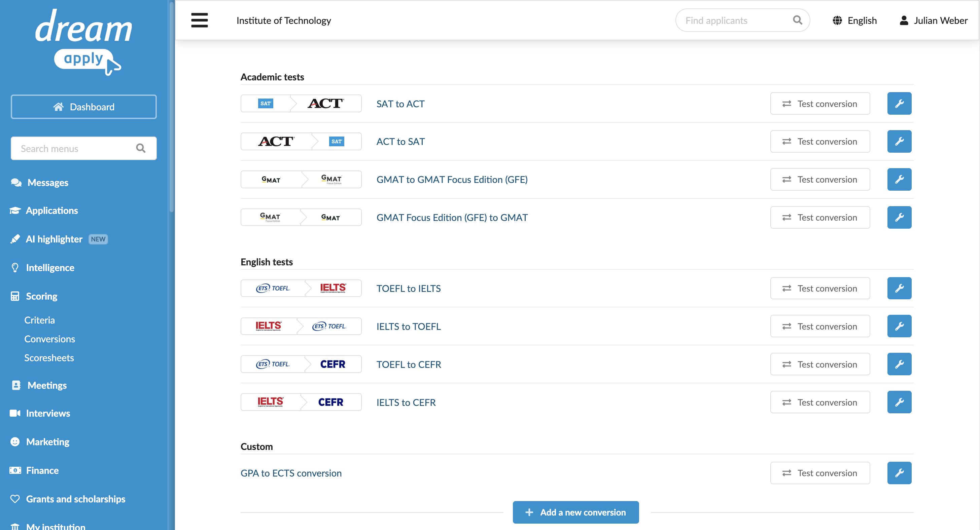Click the globe language icon

click(837, 20)
